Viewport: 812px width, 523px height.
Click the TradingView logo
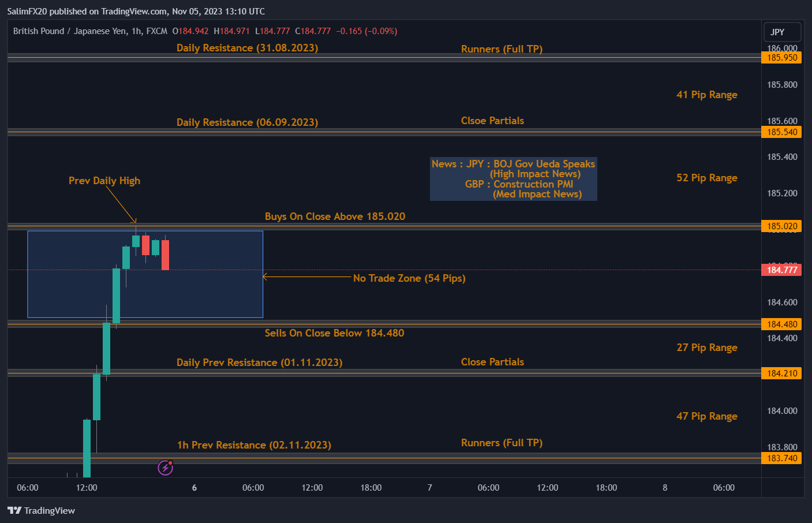pyautogui.click(x=42, y=511)
